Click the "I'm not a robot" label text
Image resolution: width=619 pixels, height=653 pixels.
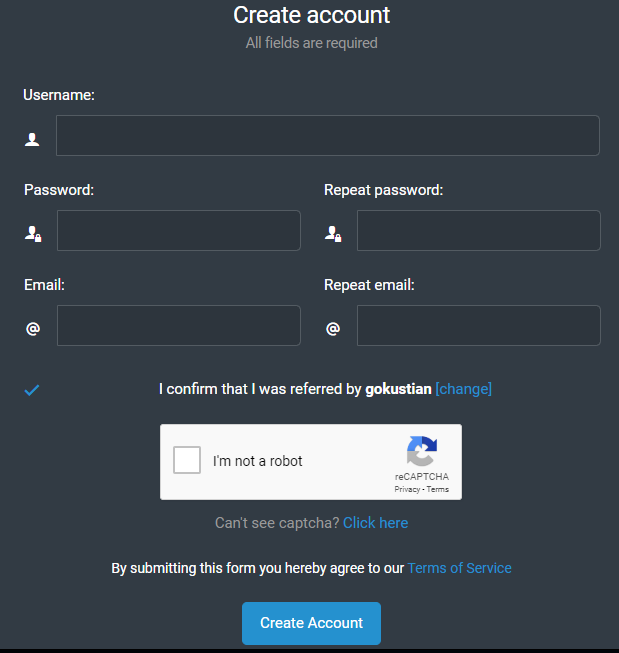(257, 461)
